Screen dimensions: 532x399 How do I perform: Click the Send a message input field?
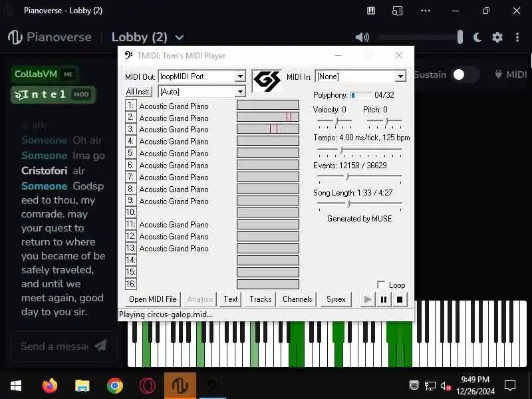(55, 346)
